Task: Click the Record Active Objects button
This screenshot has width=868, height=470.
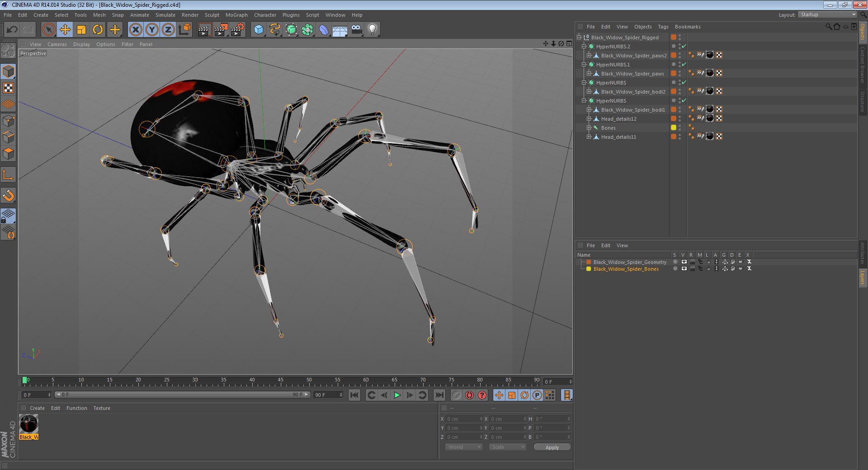Action: tap(457, 395)
